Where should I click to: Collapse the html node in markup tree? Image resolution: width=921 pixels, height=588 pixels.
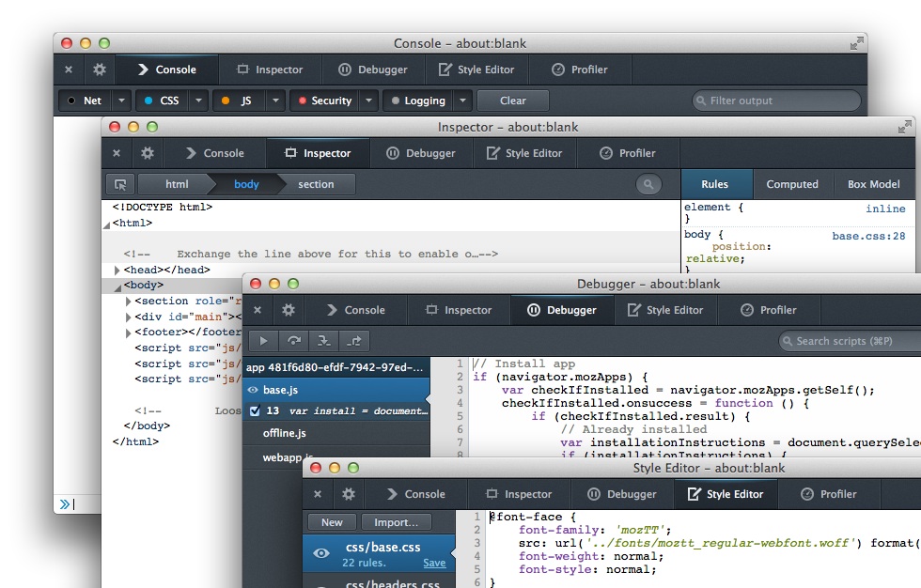(x=107, y=224)
